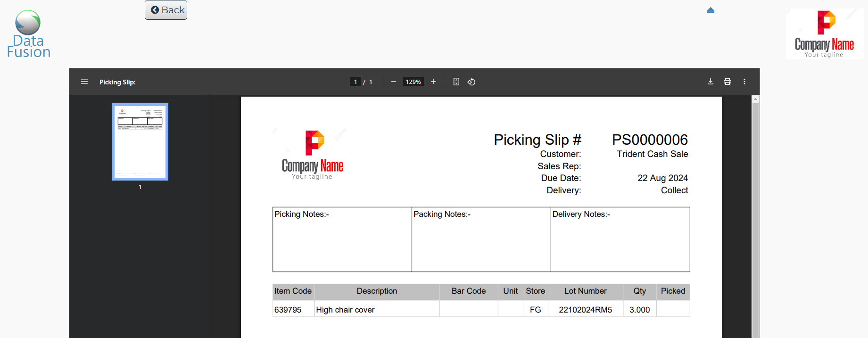The width and height of the screenshot is (868, 338).
Task: Click the scrollbar up arrow
Action: (755, 99)
